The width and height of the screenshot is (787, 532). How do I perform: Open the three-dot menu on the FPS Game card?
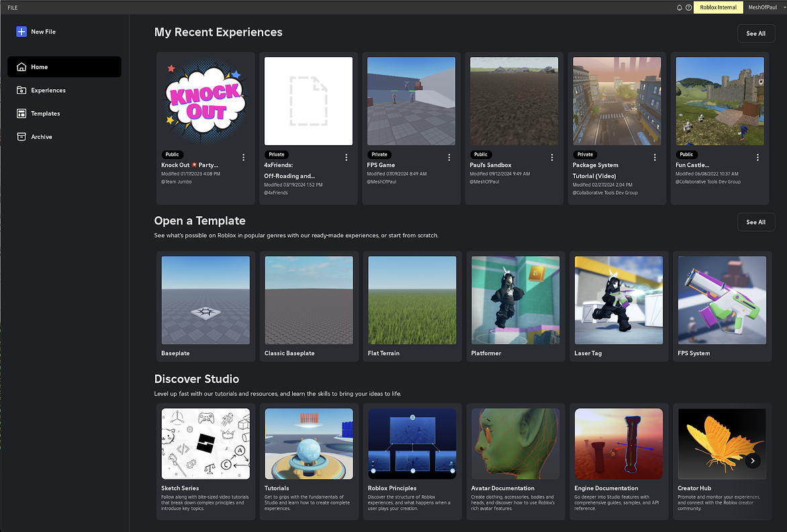449,157
